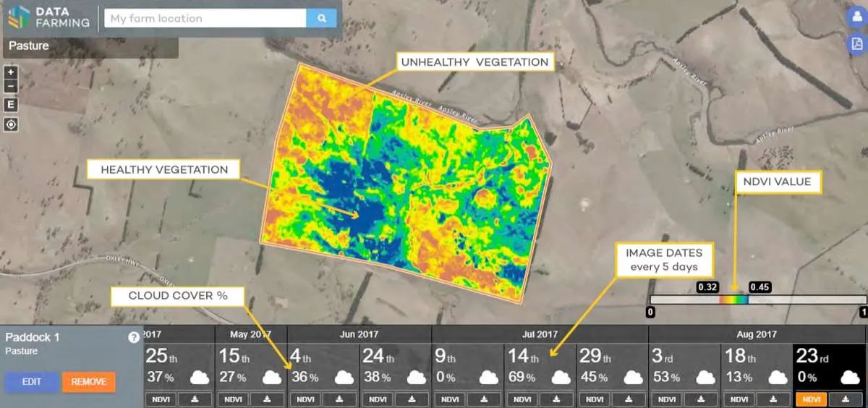Click the rainbow NDVI colour bar
868x408 pixels.
coord(733,299)
